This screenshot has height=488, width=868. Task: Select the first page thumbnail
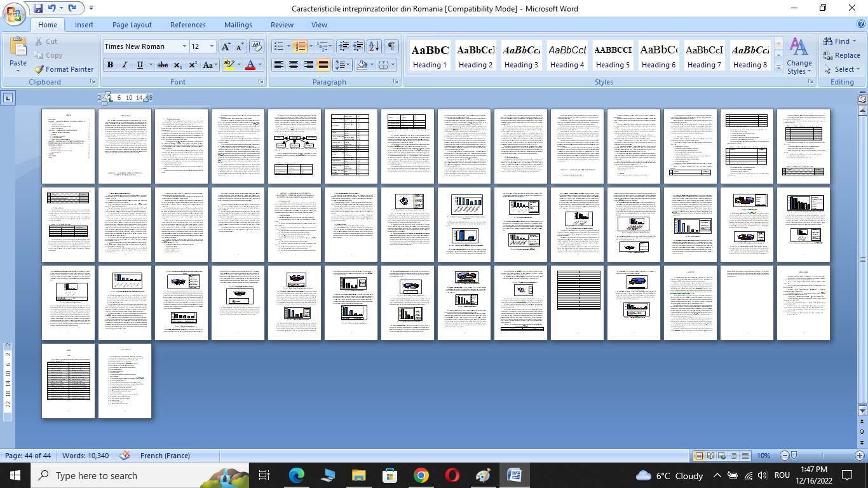[68, 146]
